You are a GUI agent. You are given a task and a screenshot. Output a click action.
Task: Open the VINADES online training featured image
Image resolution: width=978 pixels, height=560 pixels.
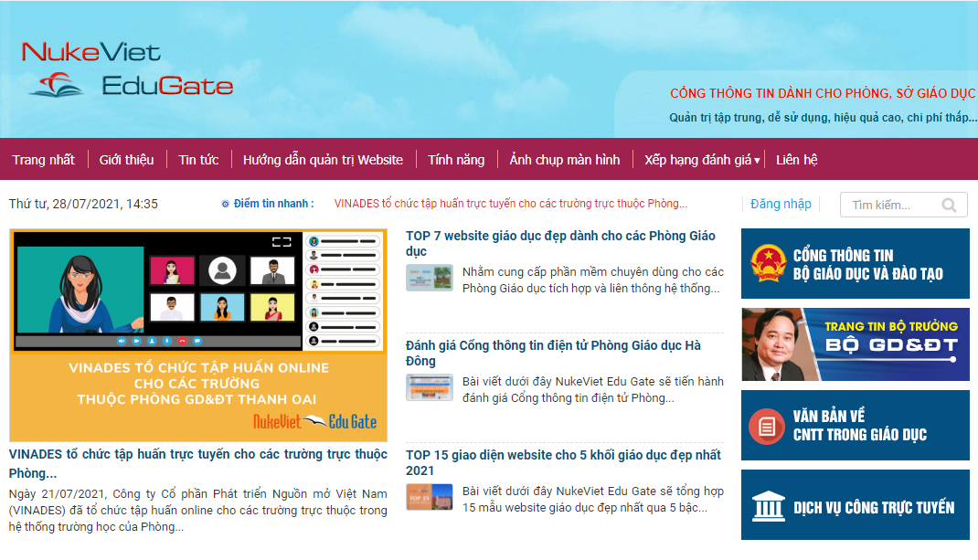point(198,335)
